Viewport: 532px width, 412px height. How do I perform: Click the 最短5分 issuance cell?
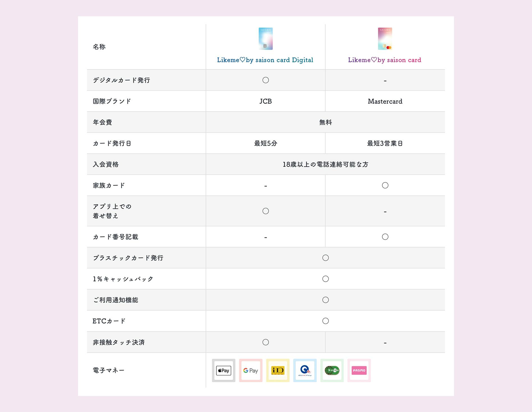point(265,143)
